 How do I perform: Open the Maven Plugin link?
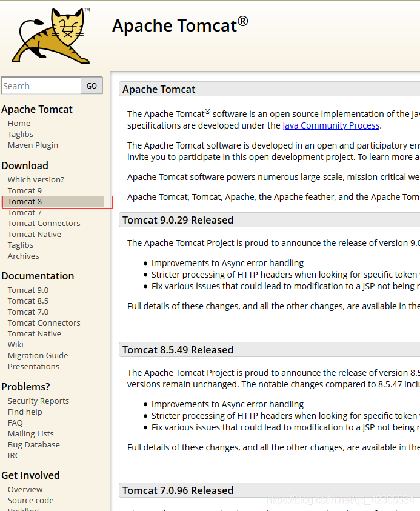pyautogui.click(x=33, y=145)
